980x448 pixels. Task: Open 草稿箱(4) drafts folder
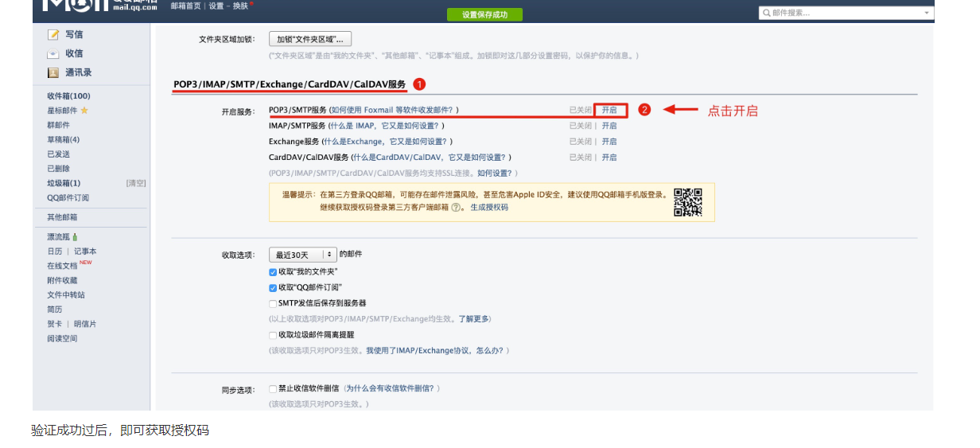(63, 140)
